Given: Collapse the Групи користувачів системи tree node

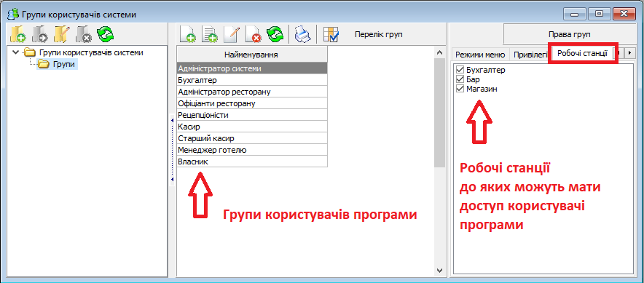Looking at the screenshot, I should pos(15,52).
